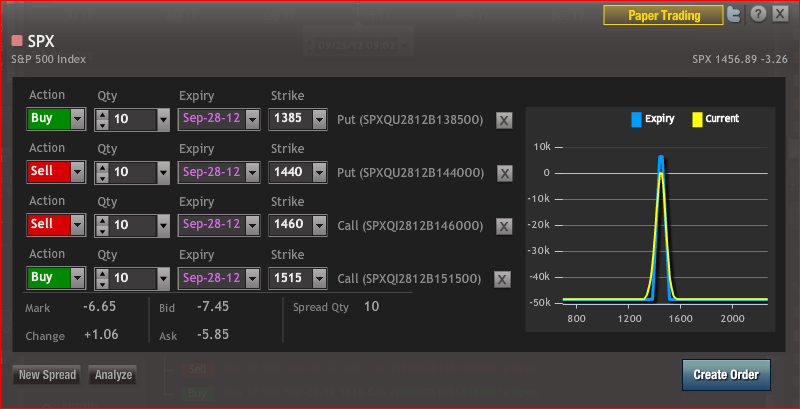The width and height of the screenshot is (800, 409).
Task: Click the Analyze button
Action: click(x=113, y=375)
